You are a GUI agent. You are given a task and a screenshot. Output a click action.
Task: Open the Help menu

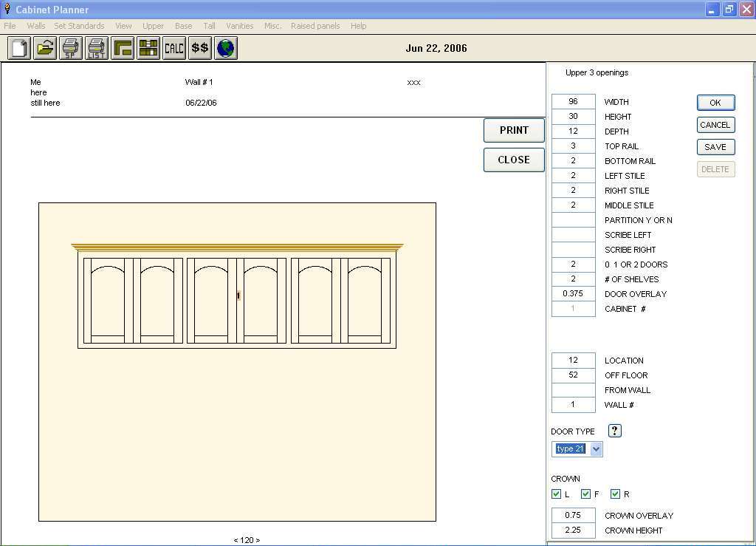tap(358, 26)
